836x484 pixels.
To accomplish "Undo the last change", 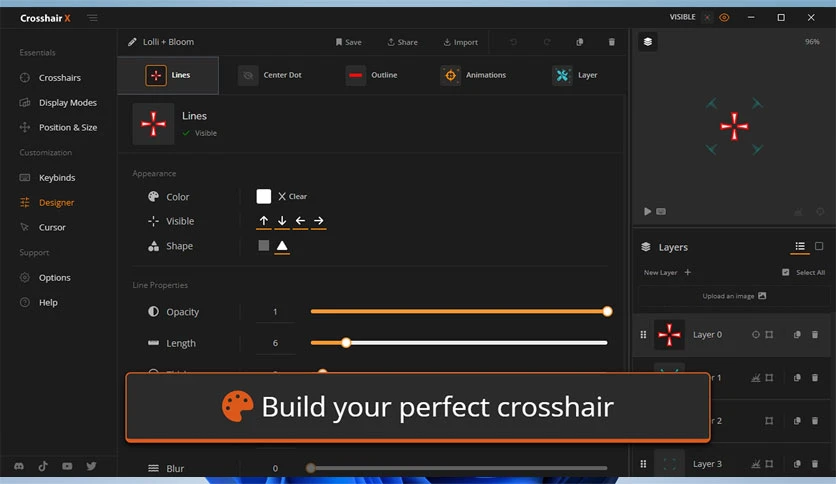I will pos(513,42).
